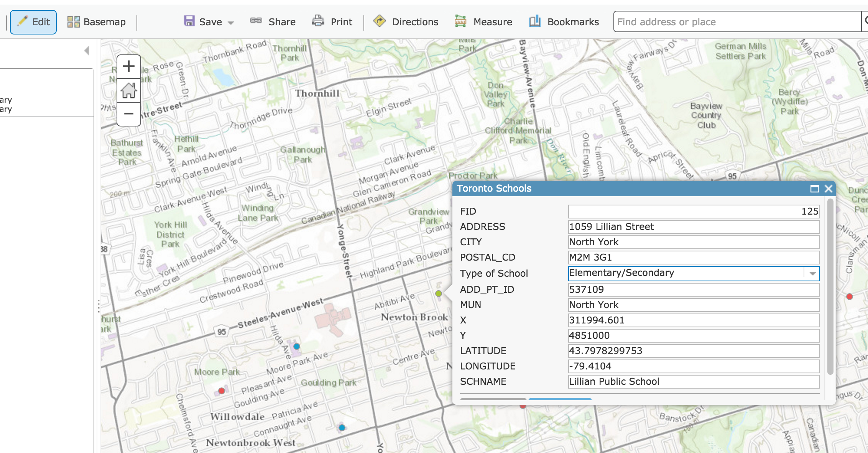Click the popup vertical scrollbar
868x453 pixels.
coord(830,286)
